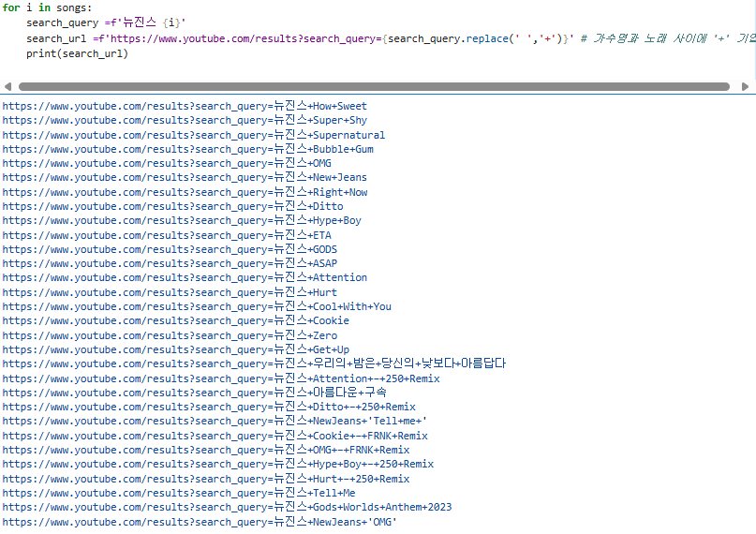Open the link ending with 뉴진스+OMG
The width and height of the screenshot is (756, 534).
(x=167, y=163)
